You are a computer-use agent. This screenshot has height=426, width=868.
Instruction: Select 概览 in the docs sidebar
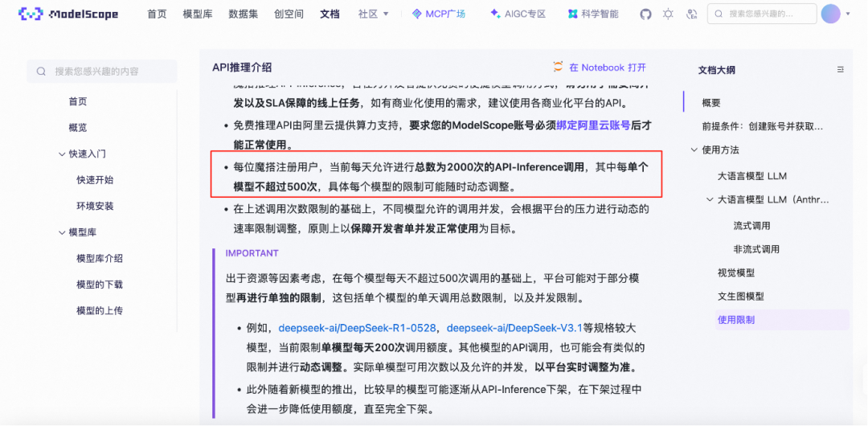point(77,128)
